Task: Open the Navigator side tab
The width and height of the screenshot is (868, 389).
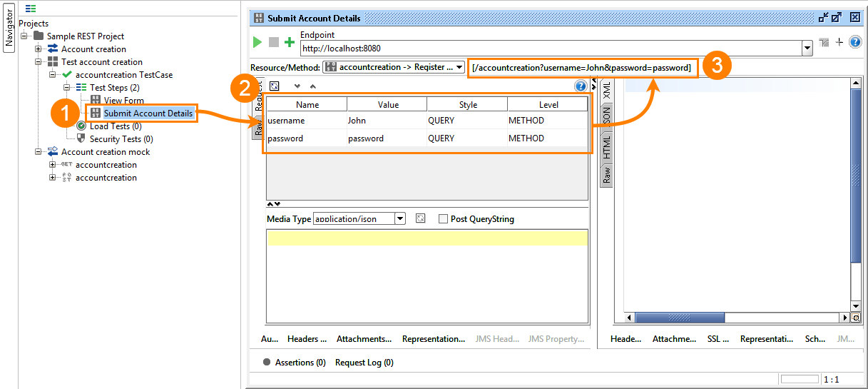Action: [x=9, y=28]
